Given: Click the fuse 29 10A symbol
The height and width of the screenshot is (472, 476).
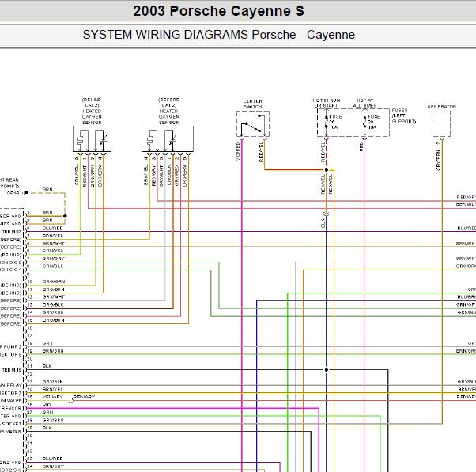Looking at the screenshot, I should (365, 122).
